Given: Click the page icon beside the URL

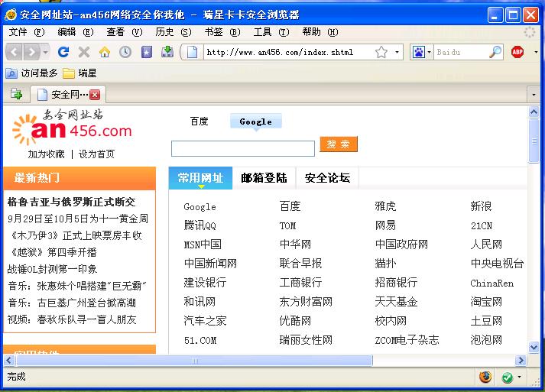Looking at the screenshot, I should pos(192,52).
